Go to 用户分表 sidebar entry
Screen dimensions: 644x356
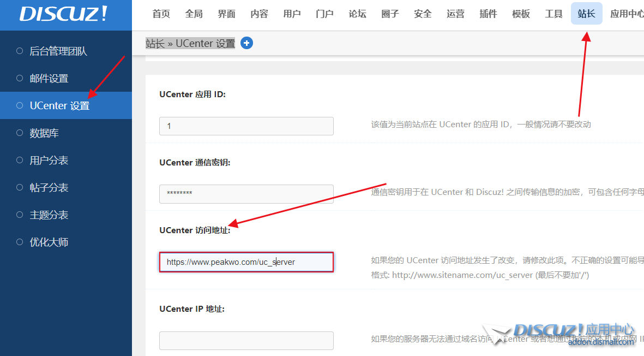(49, 161)
